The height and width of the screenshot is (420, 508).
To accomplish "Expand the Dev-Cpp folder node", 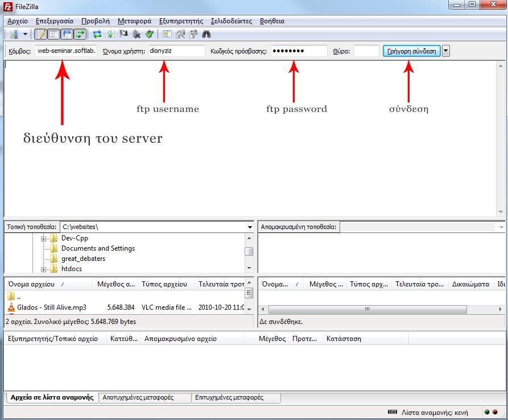I will pos(43,239).
